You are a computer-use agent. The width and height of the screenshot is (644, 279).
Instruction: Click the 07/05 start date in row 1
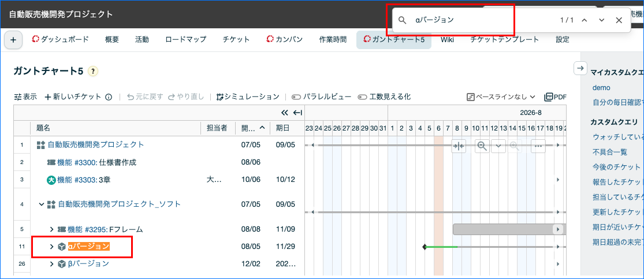pos(250,144)
